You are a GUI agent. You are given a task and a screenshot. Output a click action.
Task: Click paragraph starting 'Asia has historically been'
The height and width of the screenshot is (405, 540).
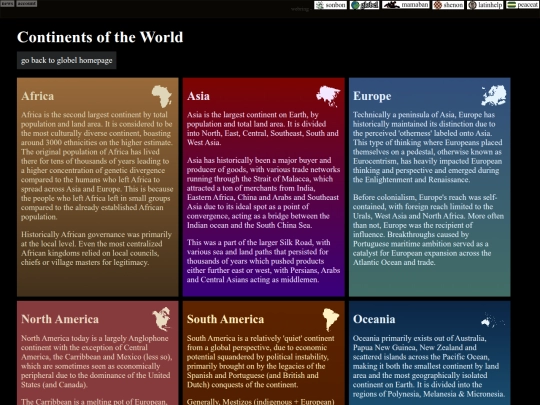click(x=263, y=193)
